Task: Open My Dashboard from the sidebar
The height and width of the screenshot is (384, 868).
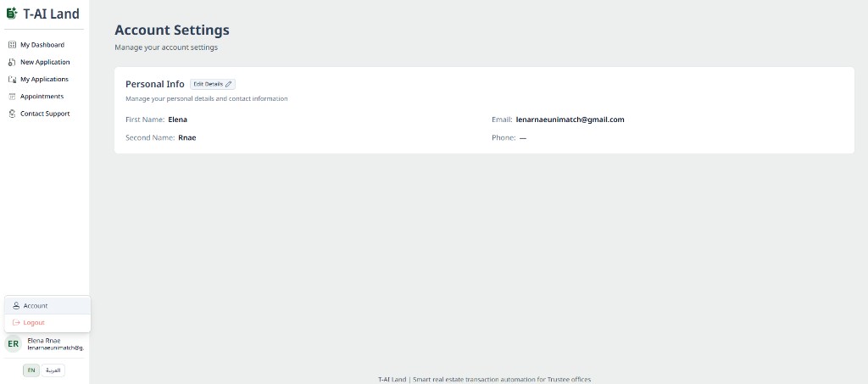Action: point(44,45)
